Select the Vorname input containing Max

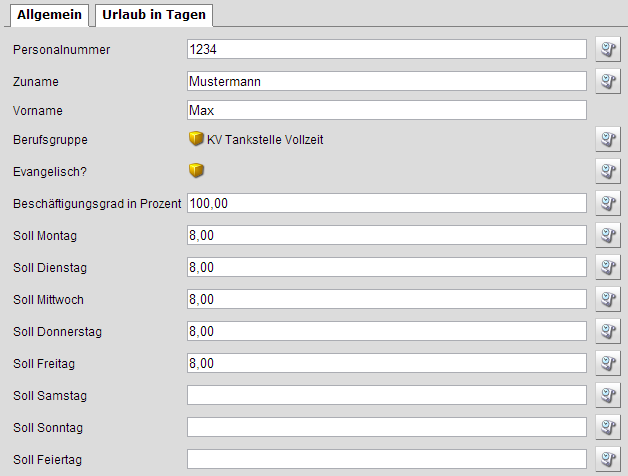pos(386,110)
